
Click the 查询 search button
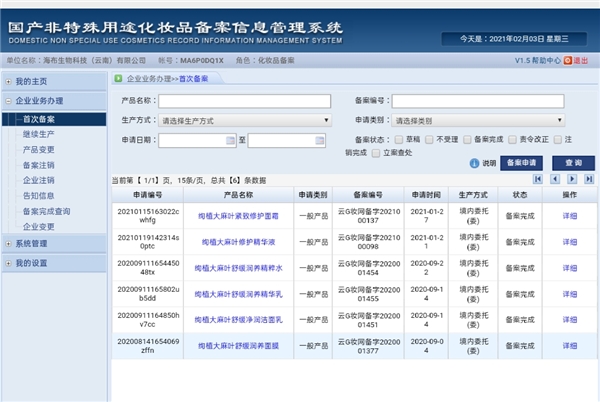pyautogui.click(x=573, y=163)
